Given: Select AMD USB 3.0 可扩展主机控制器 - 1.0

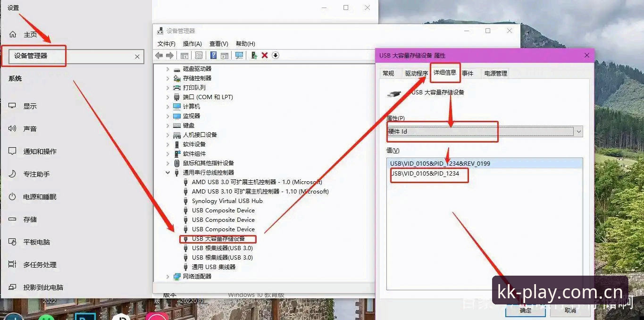Looking at the screenshot, I should click(257, 182).
